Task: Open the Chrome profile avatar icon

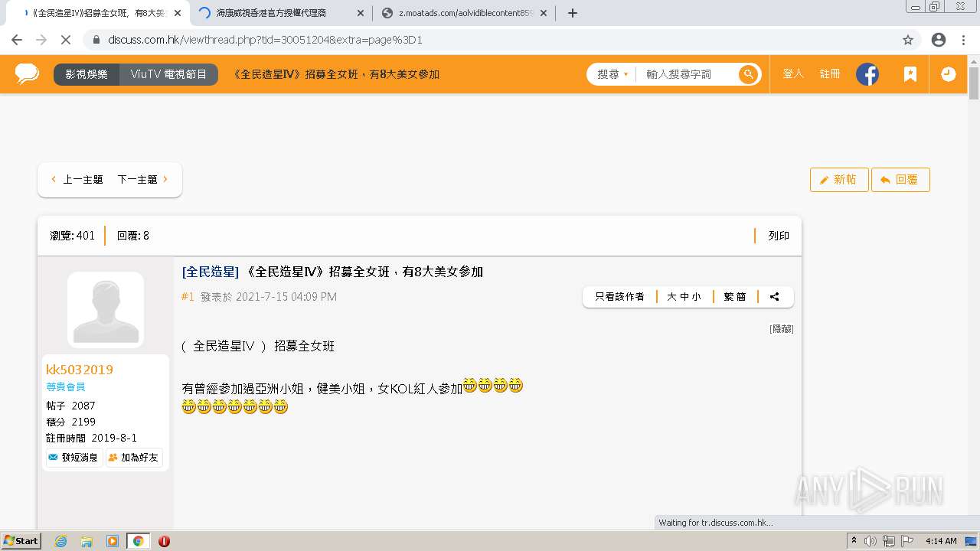Action: 939,40
